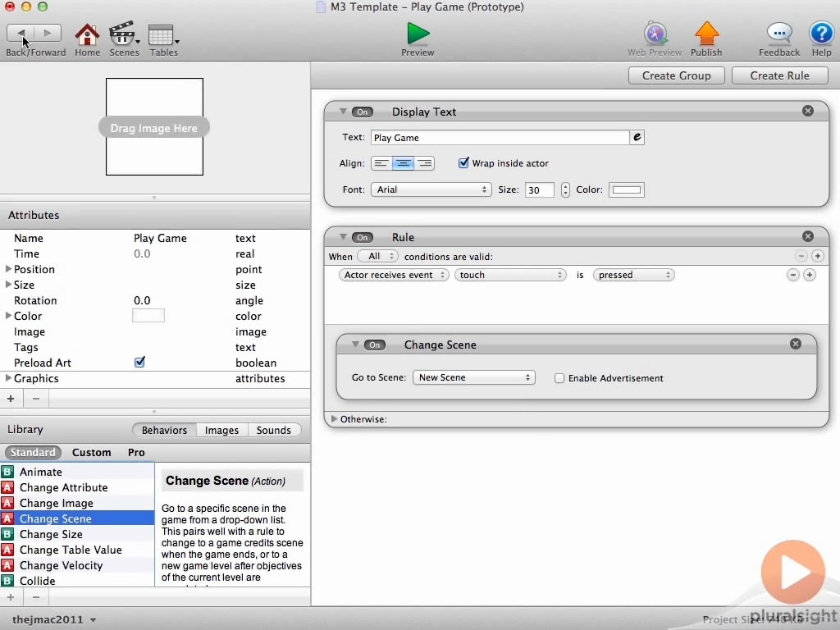Toggle the Rule behavior On switch
Screen dimensions: 840x630
(x=362, y=237)
